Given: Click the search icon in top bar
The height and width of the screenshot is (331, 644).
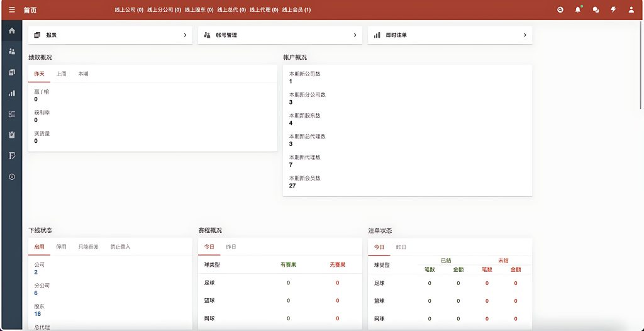Looking at the screenshot, I should point(560,10).
